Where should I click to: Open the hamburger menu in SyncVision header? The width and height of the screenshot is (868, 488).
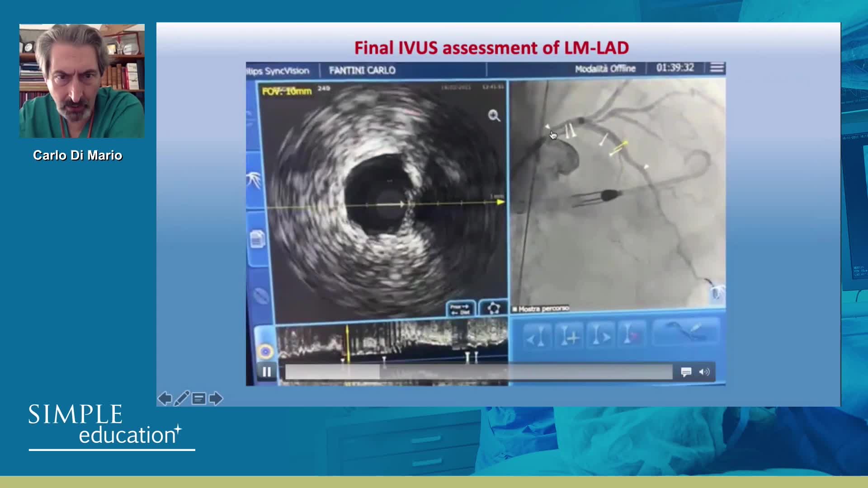click(x=717, y=68)
